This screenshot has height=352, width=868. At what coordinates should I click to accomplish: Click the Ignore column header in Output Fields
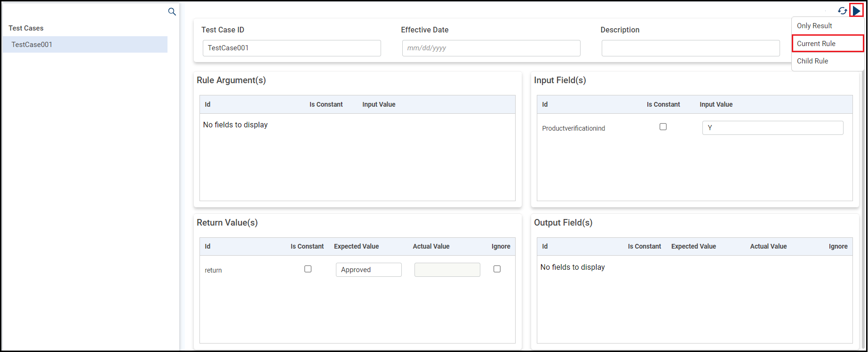[x=838, y=246]
